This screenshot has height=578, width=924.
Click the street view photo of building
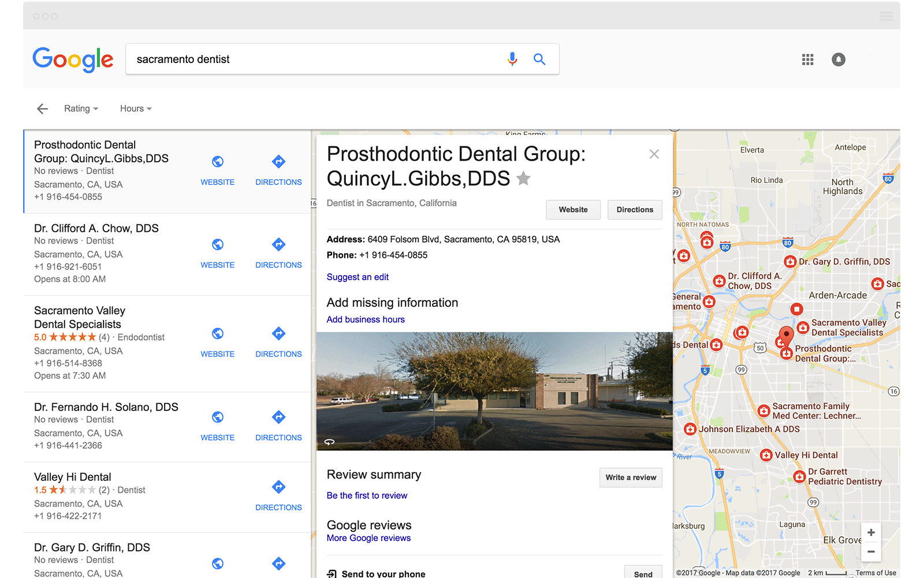click(x=494, y=391)
